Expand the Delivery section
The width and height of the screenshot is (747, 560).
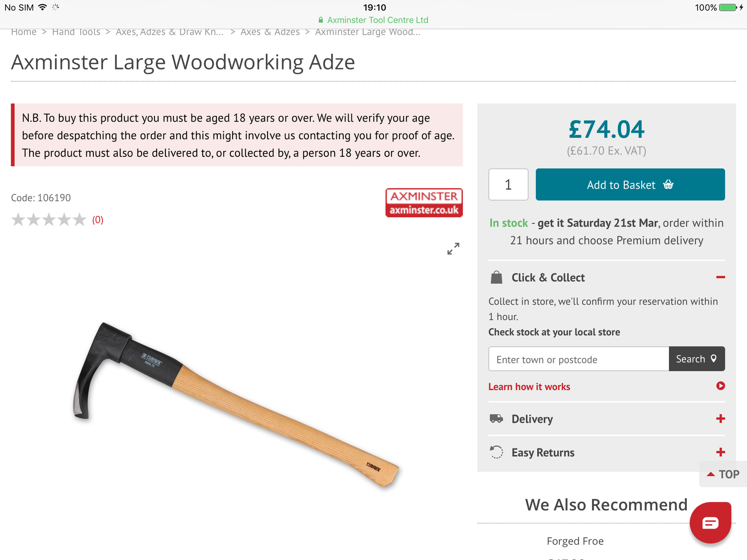coord(720,419)
